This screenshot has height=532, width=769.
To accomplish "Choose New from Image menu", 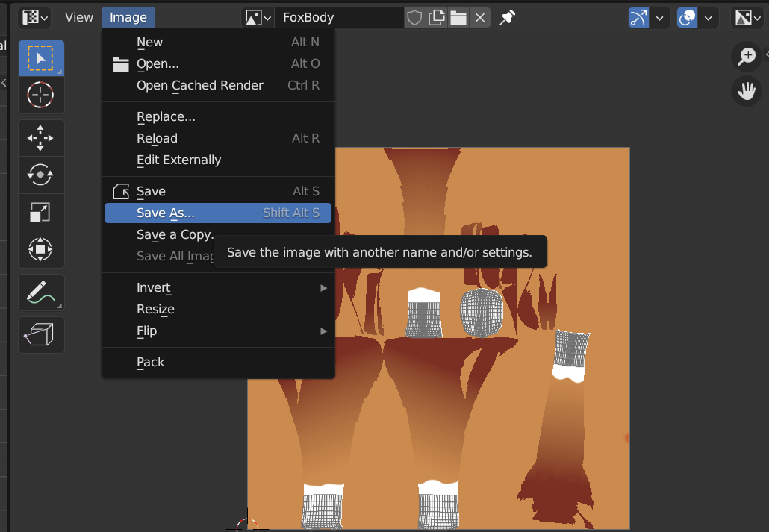I will 218,43.
